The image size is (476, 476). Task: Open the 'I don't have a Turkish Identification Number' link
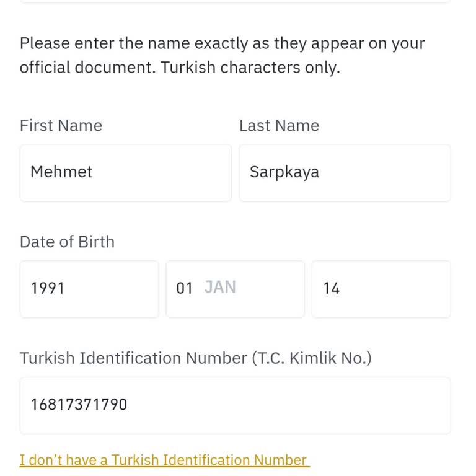coord(164,460)
